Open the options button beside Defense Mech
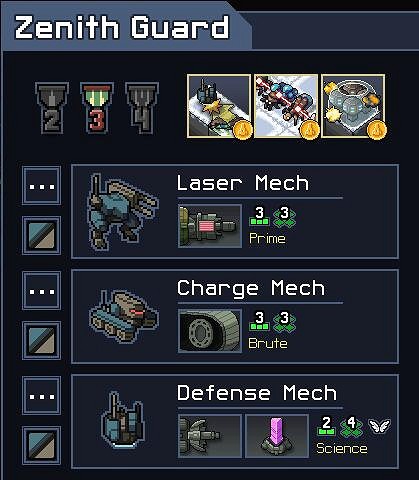 [x=41, y=395]
